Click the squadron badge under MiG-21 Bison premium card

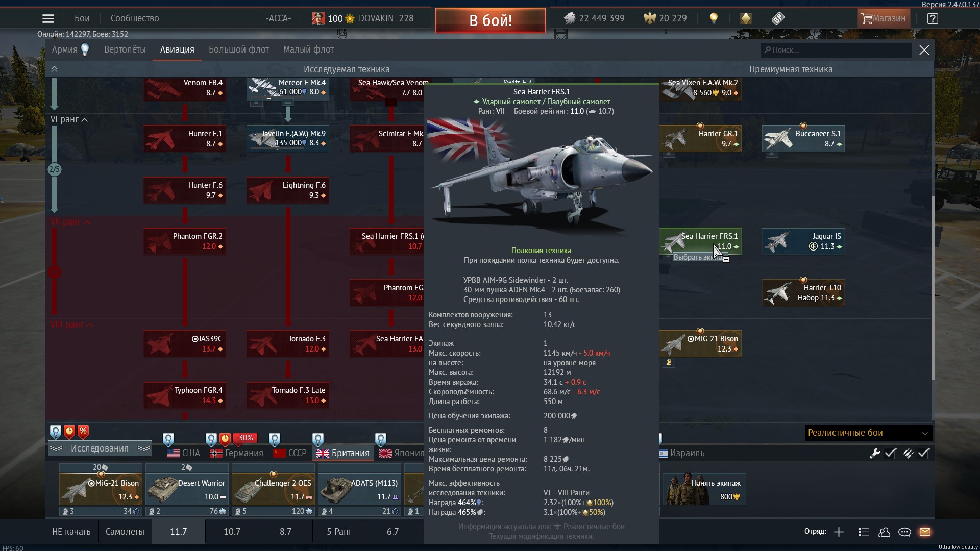669,362
